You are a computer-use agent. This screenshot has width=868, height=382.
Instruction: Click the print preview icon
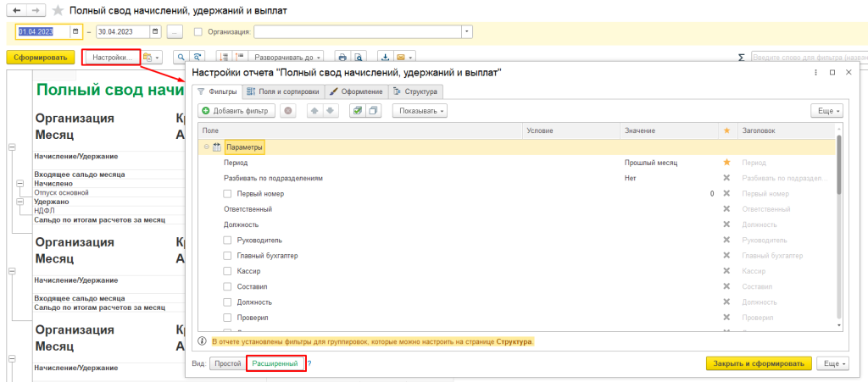(x=359, y=58)
